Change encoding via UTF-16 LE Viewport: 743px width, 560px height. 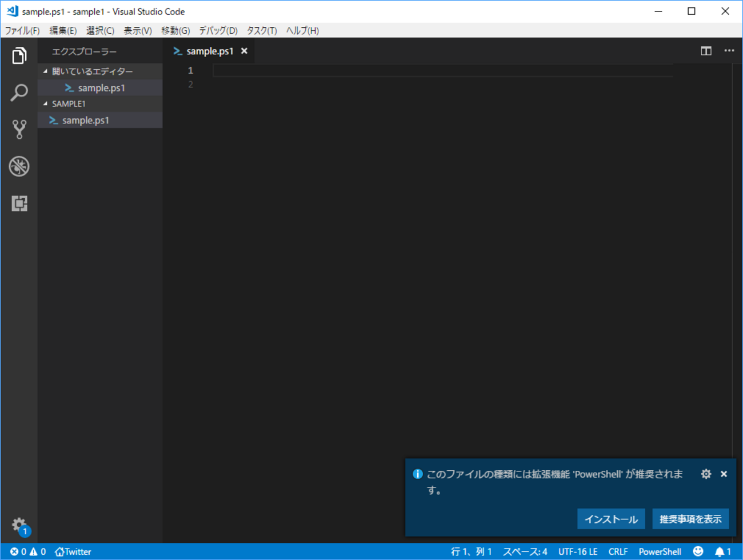pyautogui.click(x=578, y=551)
